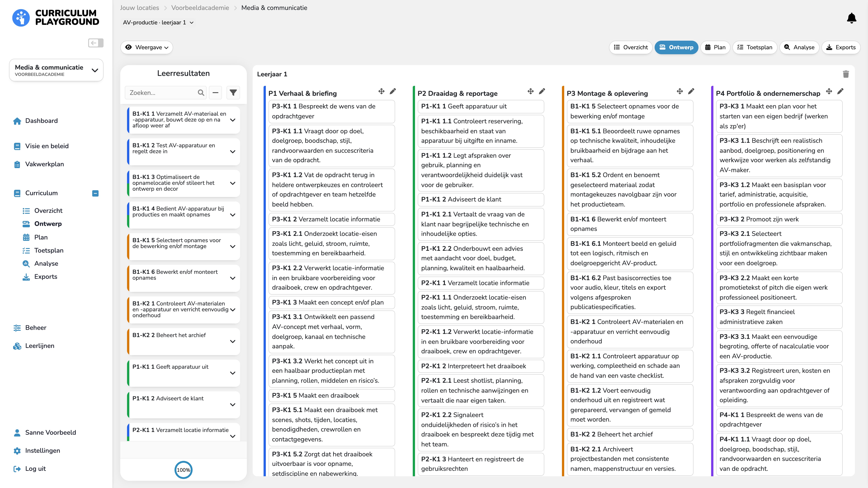Select the Ontwerp tab in the top bar

pyautogui.click(x=676, y=47)
